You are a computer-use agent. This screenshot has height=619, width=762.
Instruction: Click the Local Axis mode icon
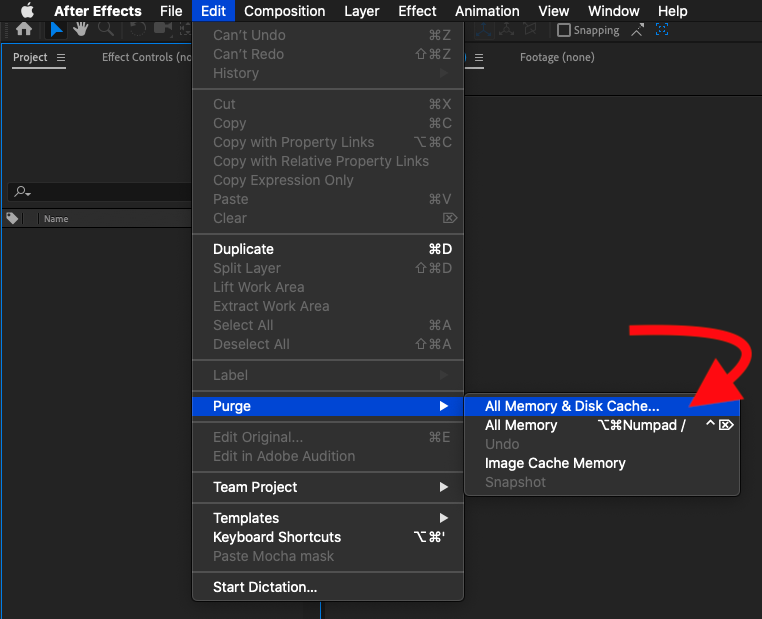click(x=483, y=30)
